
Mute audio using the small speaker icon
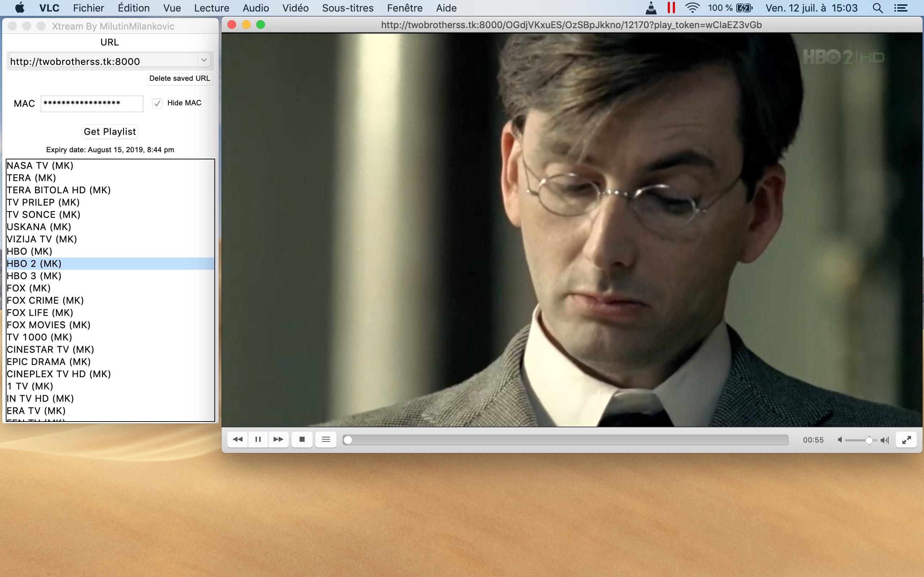coord(840,440)
